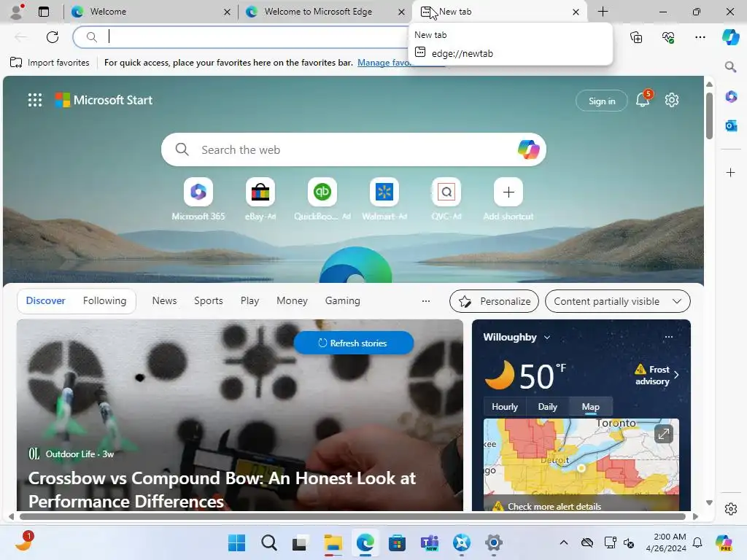
Task: Open Import favorites icon
Action: point(16,63)
